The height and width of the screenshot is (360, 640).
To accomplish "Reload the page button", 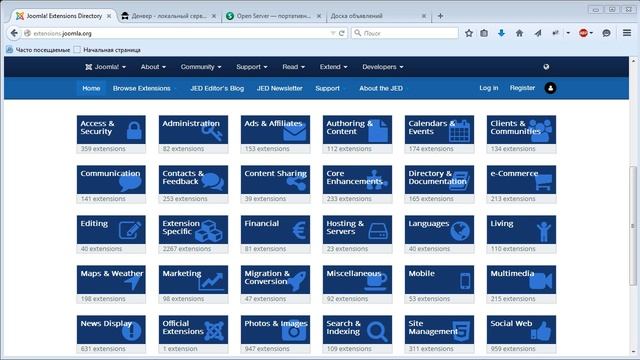I will click(x=342, y=33).
